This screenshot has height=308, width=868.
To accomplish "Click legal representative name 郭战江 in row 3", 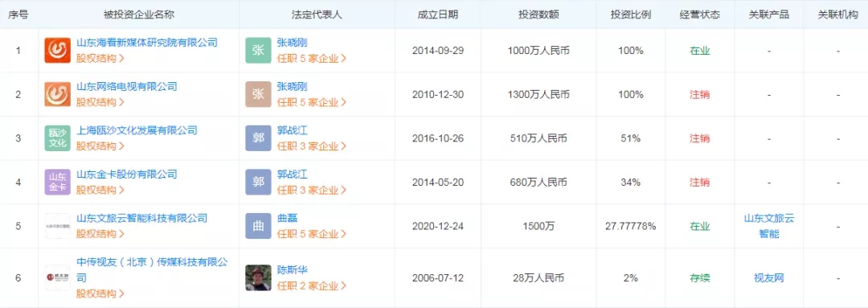I will [293, 130].
